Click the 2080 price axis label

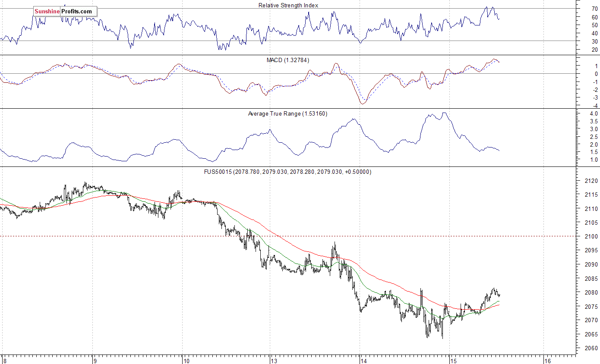pyautogui.click(x=592, y=292)
